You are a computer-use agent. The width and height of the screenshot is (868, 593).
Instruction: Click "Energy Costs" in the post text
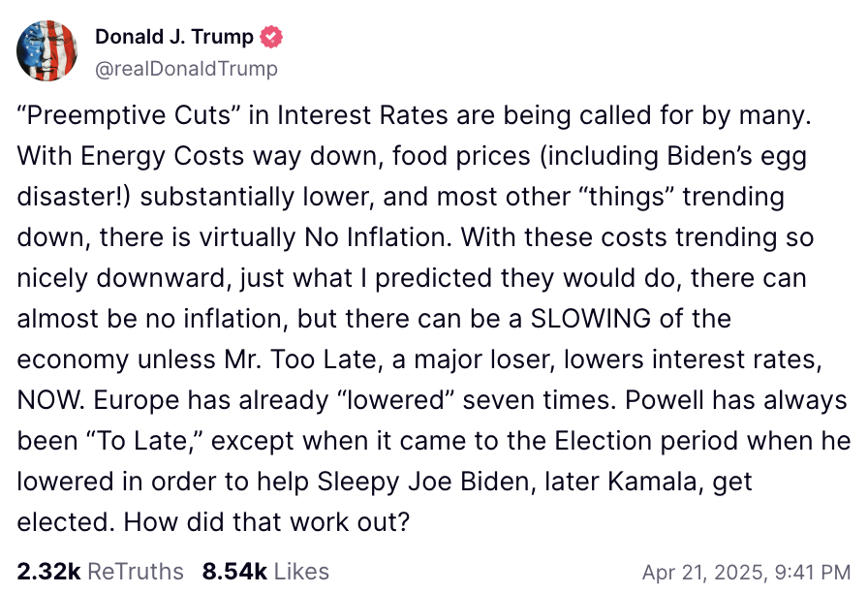(x=162, y=156)
